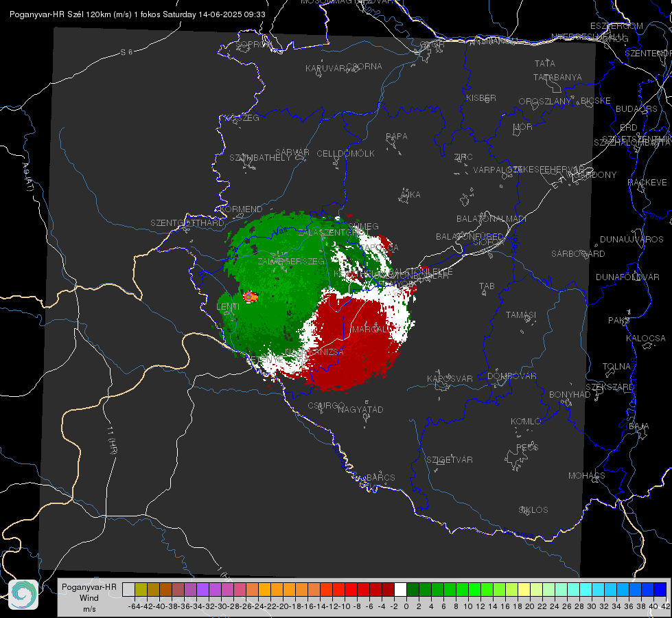Viewport: 672px width, 618px height.
Task: Click the radar title text with date 14-06-2025
Action: click(137, 14)
